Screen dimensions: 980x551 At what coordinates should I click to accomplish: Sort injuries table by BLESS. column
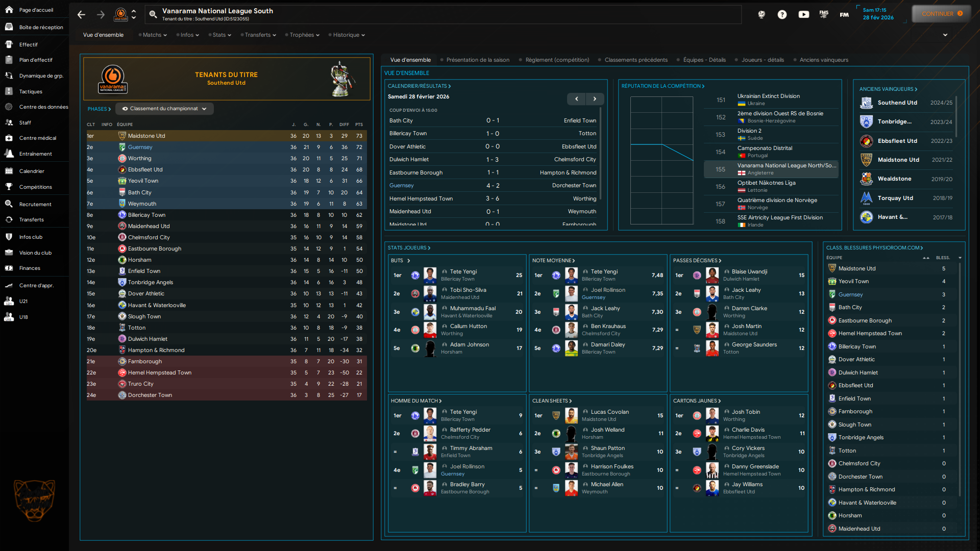pyautogui.click(x=943, y=258)
